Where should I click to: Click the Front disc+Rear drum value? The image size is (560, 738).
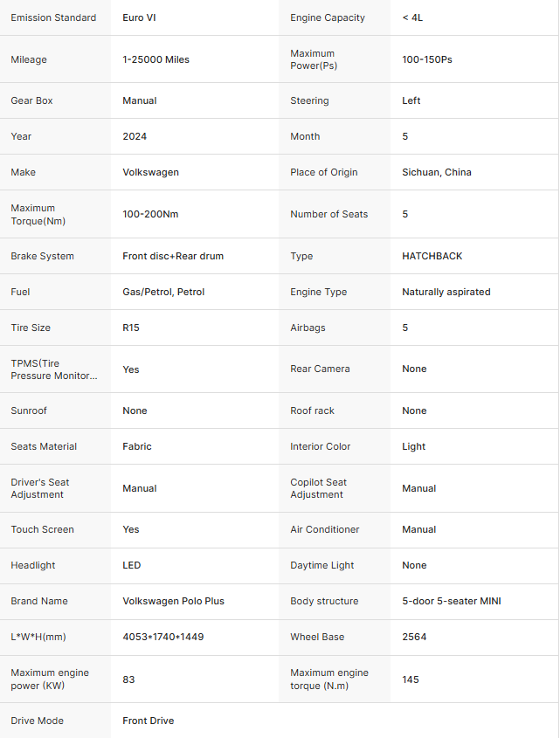click(x=173, y=256)
